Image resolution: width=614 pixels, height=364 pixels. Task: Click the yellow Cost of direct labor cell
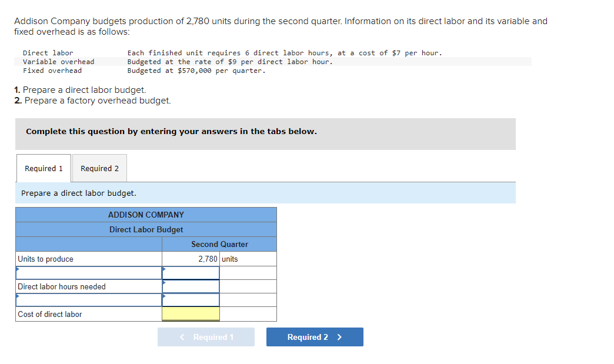click(x=191, y=314)
